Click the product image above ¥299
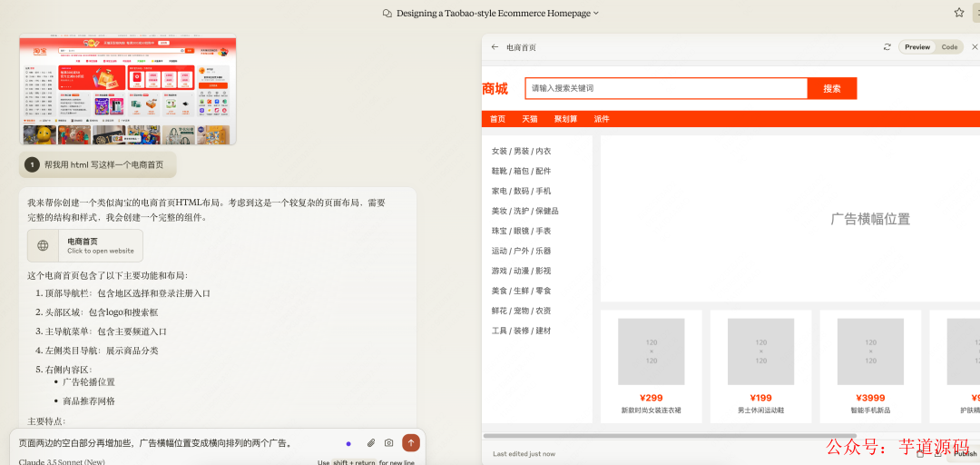Image resolution: width=980 pixels, height=465 pixels. (652, 351)
